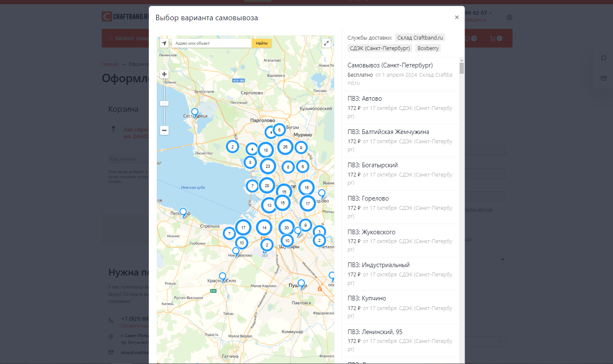Screen dimensions: 613x364
Task: Click the Пушкин map pin
Action: click(x=301, y=284)
